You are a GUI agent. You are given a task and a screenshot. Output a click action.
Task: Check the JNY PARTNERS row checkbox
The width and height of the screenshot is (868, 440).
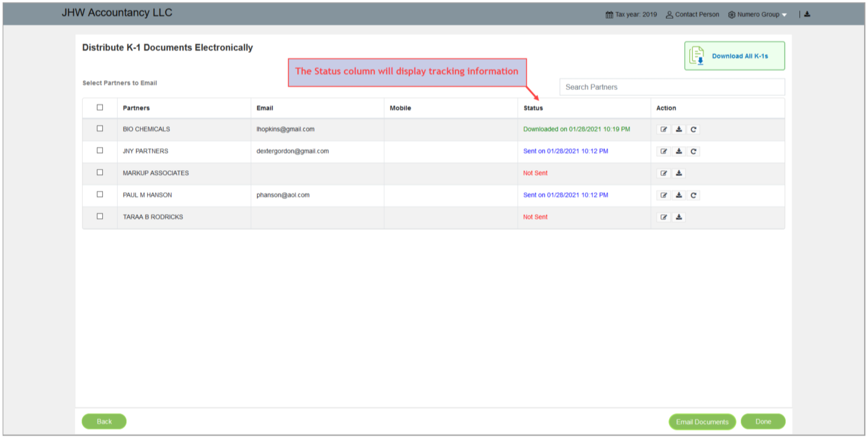[100, 150]
